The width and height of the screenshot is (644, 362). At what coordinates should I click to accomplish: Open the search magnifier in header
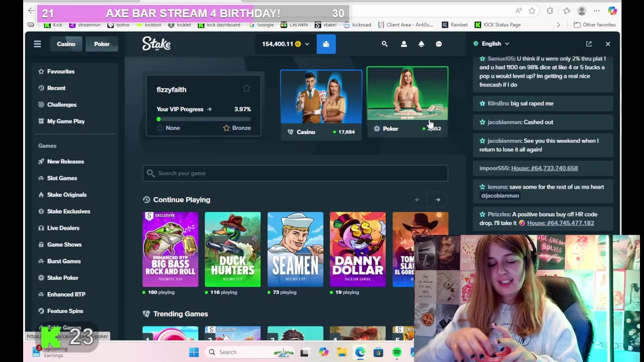[x=384, y=44]
